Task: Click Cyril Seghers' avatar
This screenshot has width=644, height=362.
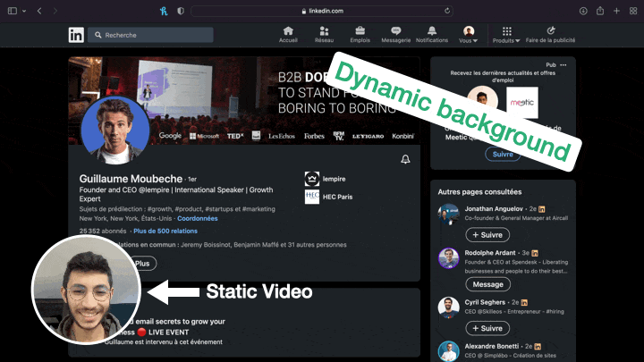Action: tap(448, 307)
